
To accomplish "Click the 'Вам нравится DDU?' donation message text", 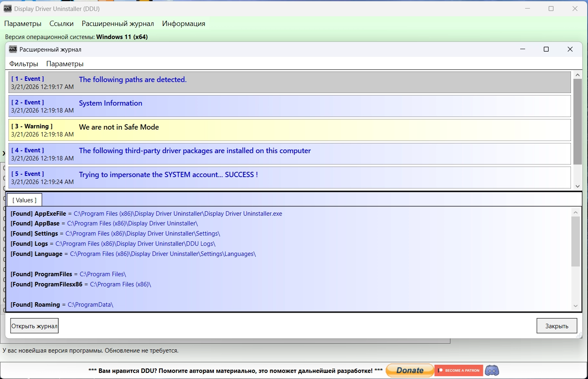I will tap(235, 370).
